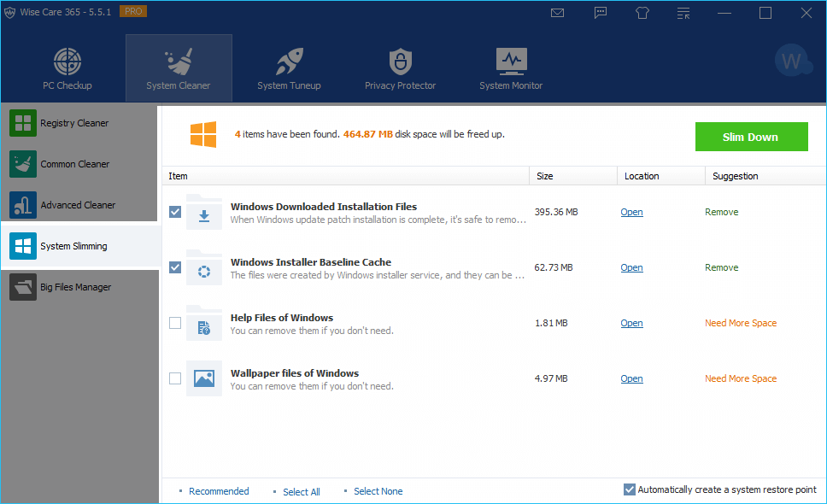Select the 4.97 MB size value

(x=551, y=378)
